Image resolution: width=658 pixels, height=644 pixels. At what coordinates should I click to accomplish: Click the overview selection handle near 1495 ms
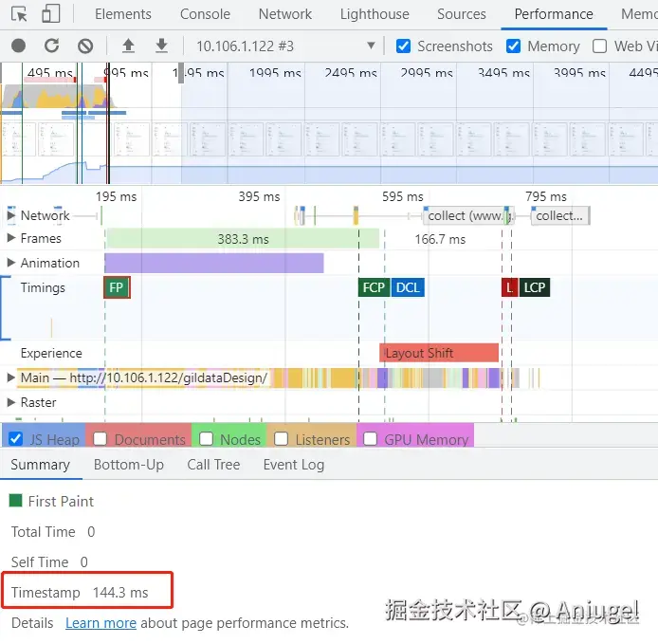181,73
